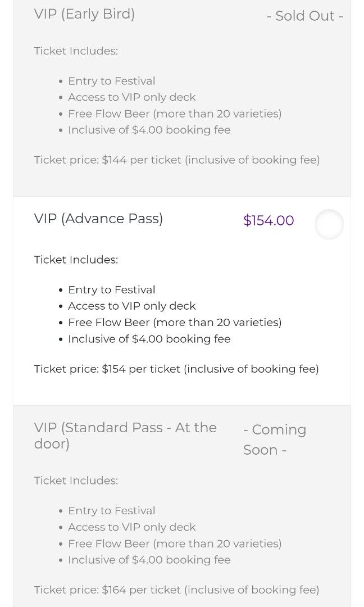Click Ticket Includes under Advance Pass

[x=75, y=260]
